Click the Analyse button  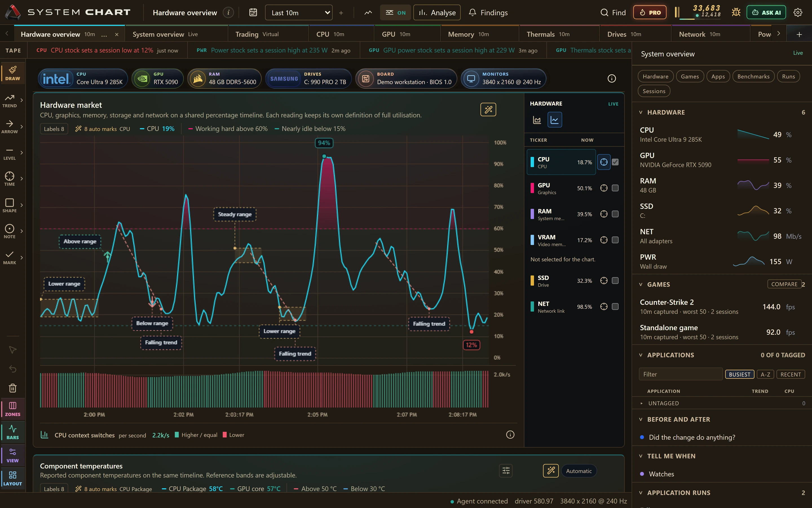(x=437, y=12)
